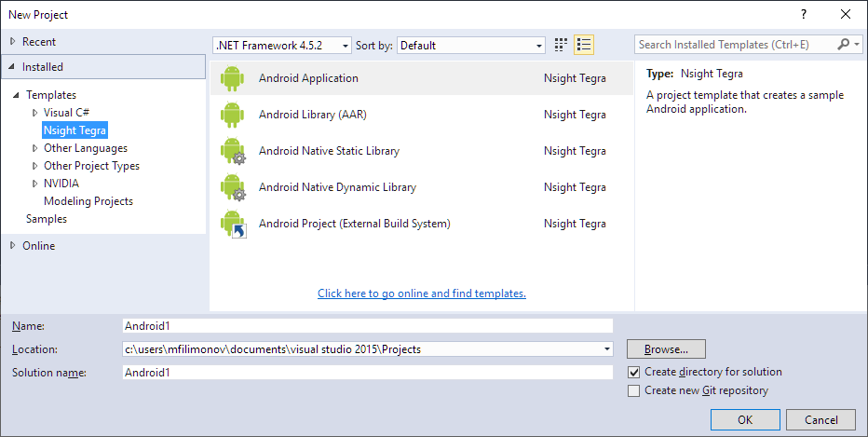Image resolution: width=868 pixels, height=437 pixels.
Task: Click the project Name input field
Action: (368, 326)
